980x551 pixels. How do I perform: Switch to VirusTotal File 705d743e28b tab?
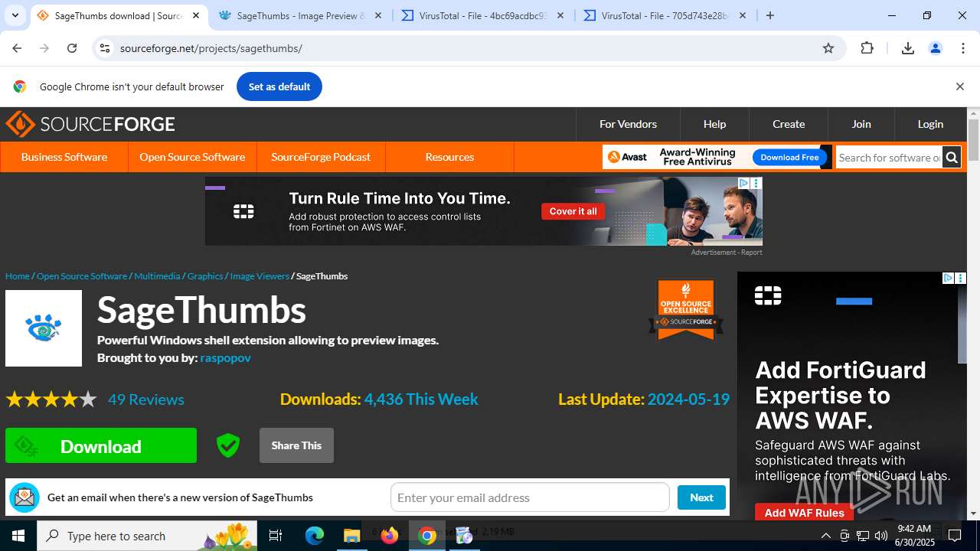tap(666, 15)
